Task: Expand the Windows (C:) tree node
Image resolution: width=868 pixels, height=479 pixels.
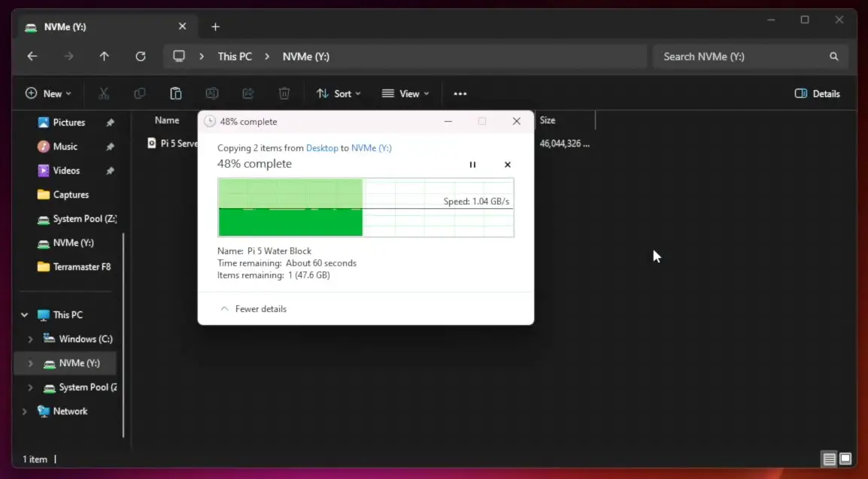Action: pos(30,339)
